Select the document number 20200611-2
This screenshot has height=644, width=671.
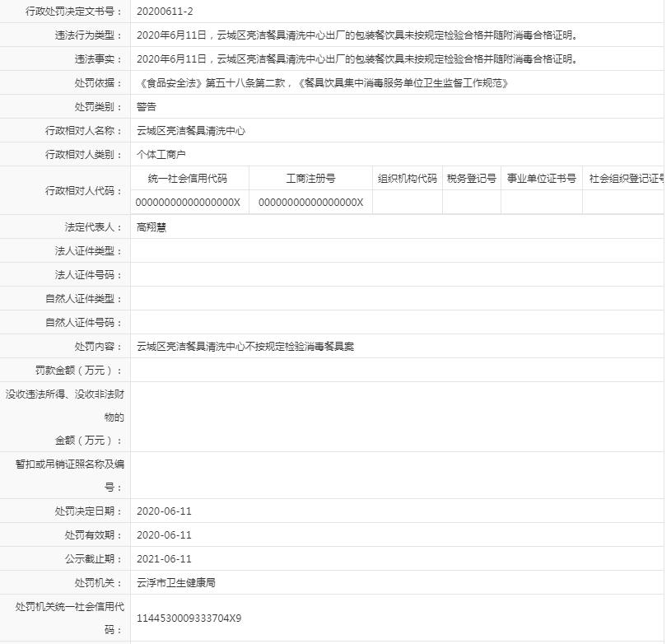(x=165, y=12)
